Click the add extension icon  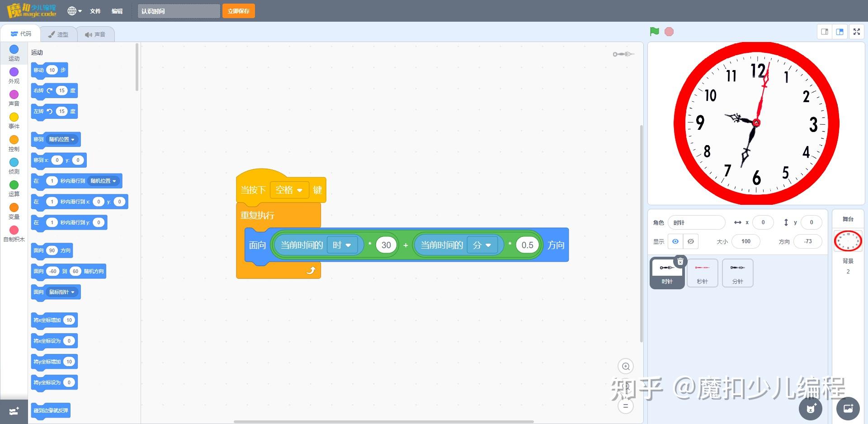[13, 411]
